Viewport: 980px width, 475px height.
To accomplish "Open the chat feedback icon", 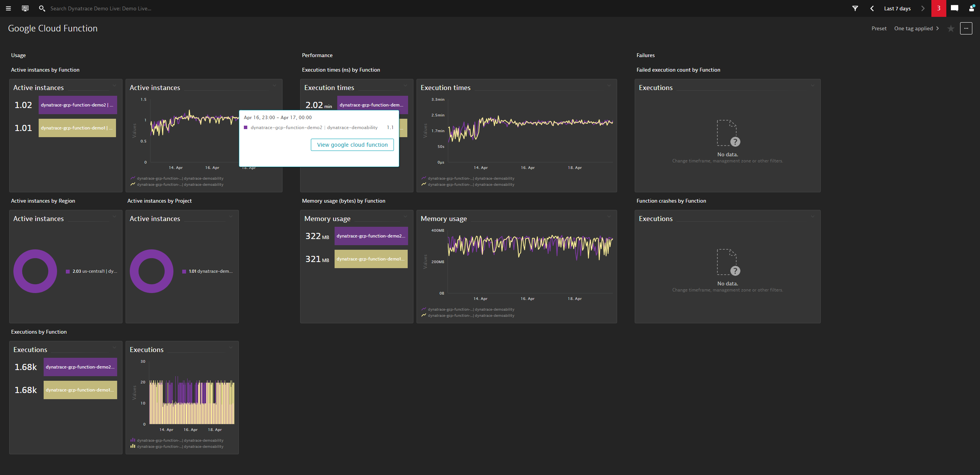I will click(954, 8).
